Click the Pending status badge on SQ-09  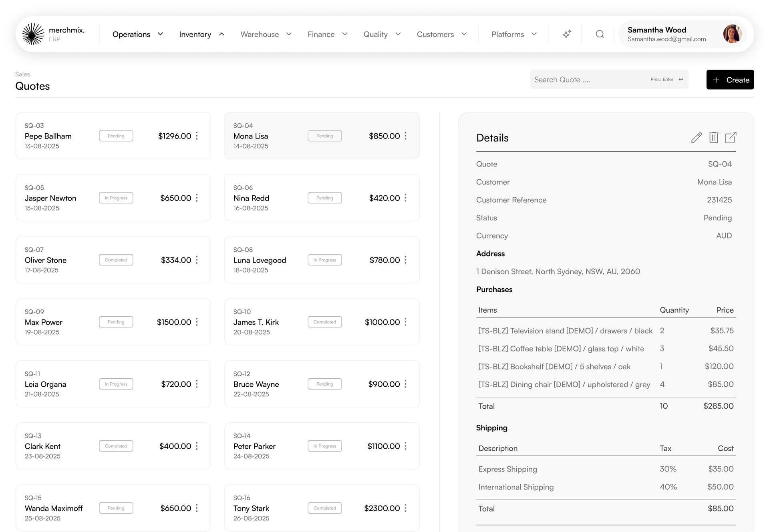coord(116,322)
